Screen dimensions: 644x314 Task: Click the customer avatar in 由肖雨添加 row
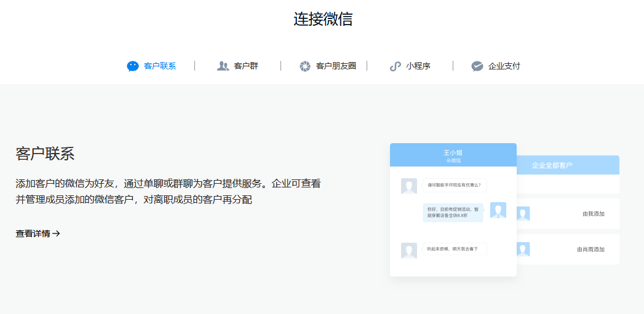point(523,249)
